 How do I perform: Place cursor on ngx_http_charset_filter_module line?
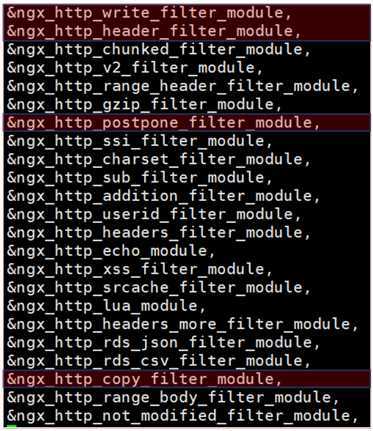pyautogui.click(x=159, y=159)
